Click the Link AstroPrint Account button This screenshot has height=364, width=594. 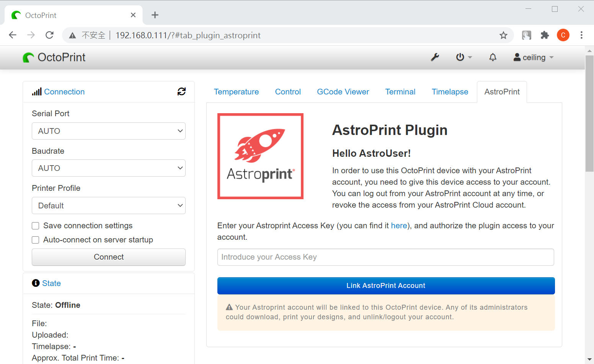coord(385,286)
